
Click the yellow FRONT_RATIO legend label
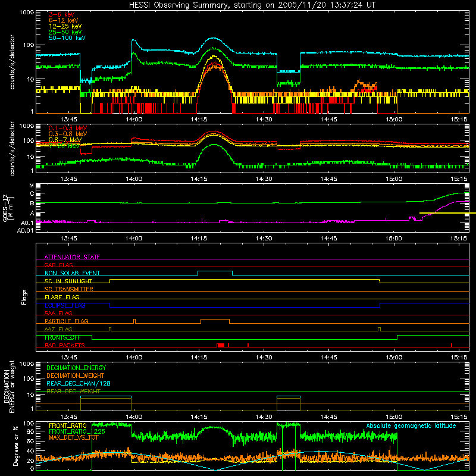click(68, 425)
